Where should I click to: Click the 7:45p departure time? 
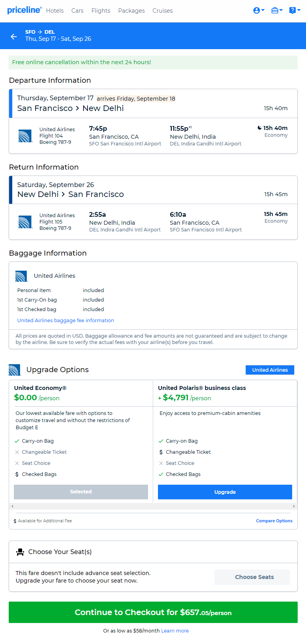[98, 128]
